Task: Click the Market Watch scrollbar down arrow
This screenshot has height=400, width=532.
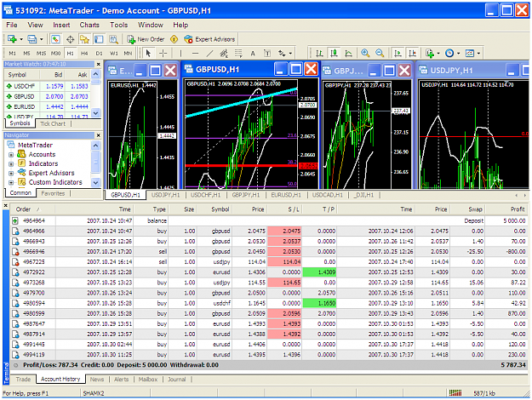Action: point(96,113)
